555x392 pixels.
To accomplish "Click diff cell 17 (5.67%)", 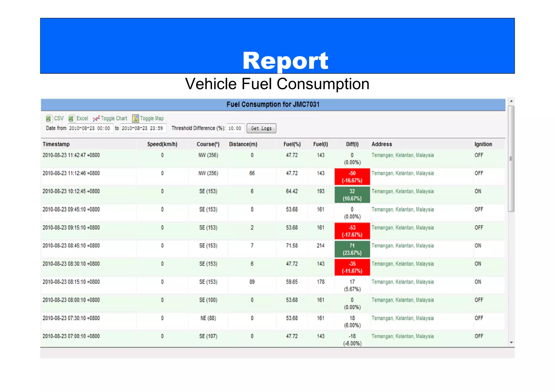I will pos(352,286).
